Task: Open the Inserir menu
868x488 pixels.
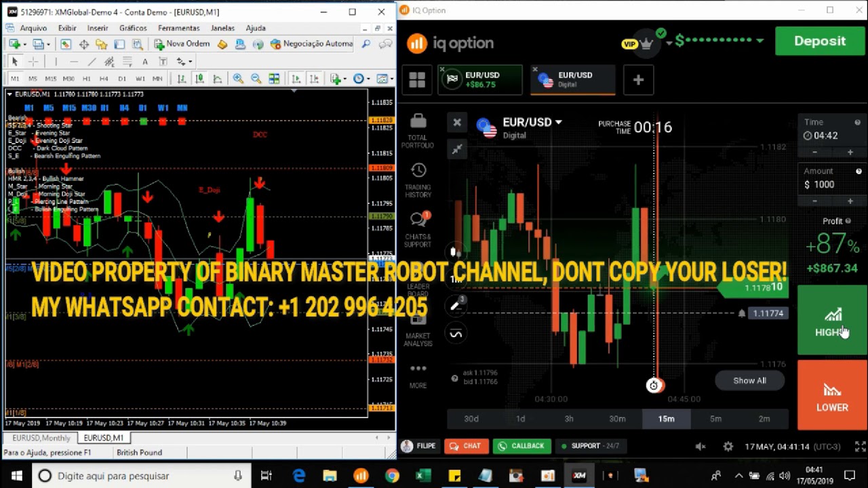Action: [x=98, y=28]
